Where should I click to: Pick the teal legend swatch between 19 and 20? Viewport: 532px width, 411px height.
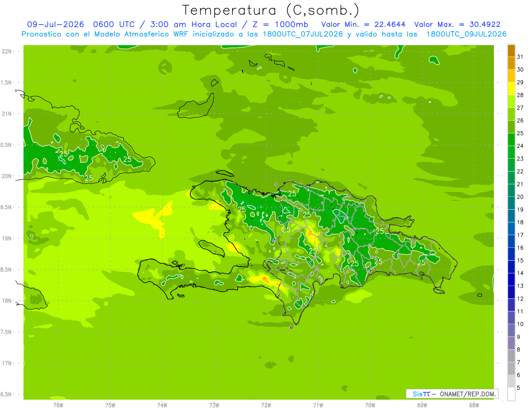tap(511, 204)
